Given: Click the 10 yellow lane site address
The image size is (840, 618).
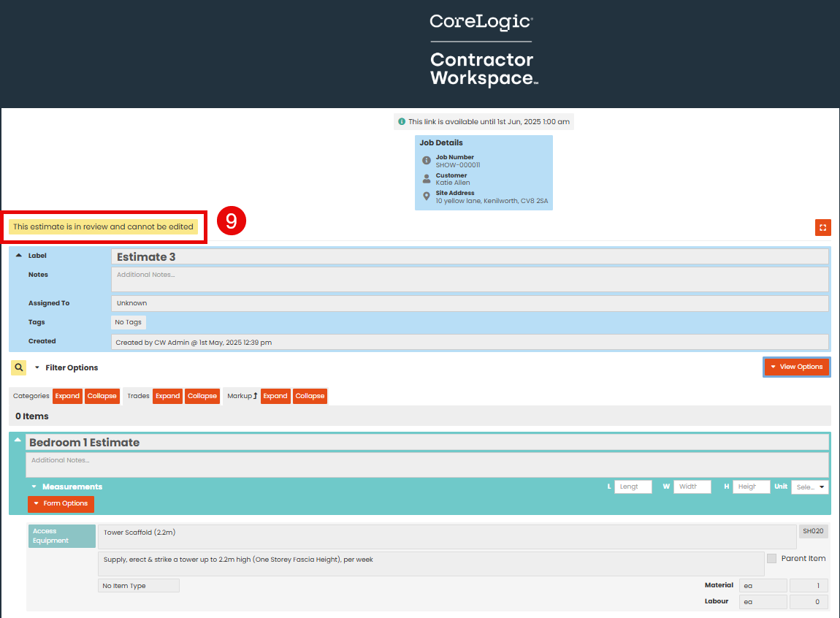Looking at the screenshot, I should 492,201.
